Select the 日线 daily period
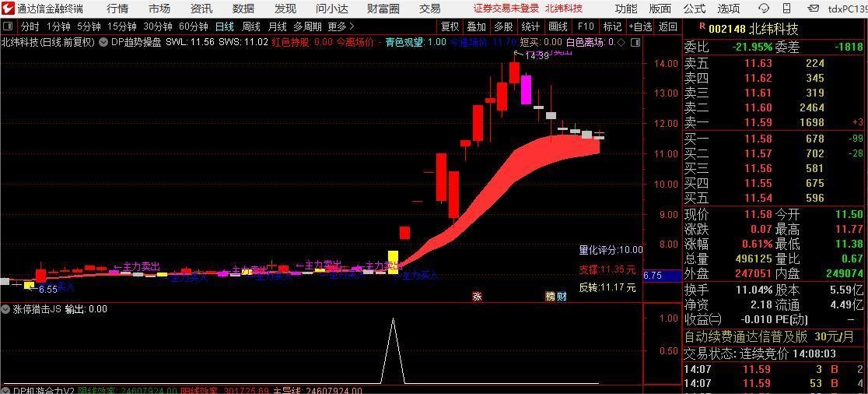 pyautogui.click(x=224, y=26)
